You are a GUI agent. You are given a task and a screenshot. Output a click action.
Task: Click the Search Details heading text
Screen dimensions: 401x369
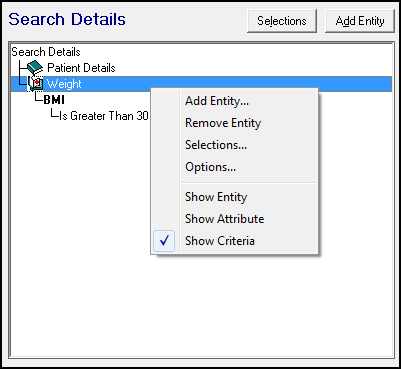tap(67, 19)
